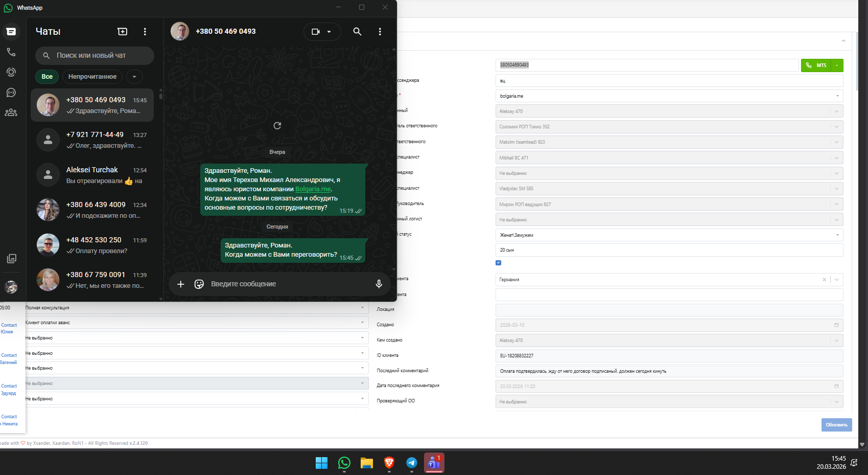Click the 'Contact Евгений' link

(x=9, y=359)
